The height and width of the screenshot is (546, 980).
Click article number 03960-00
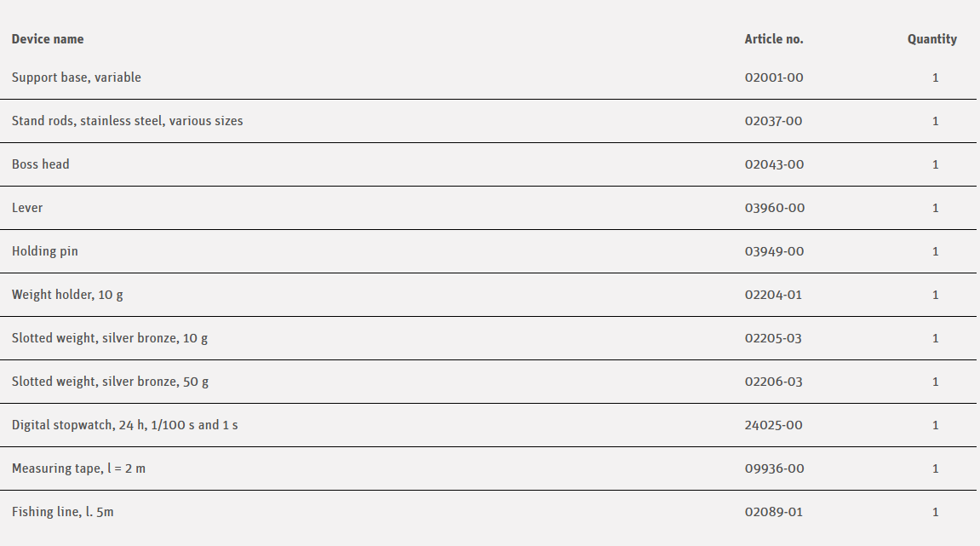tap(774, 208)
